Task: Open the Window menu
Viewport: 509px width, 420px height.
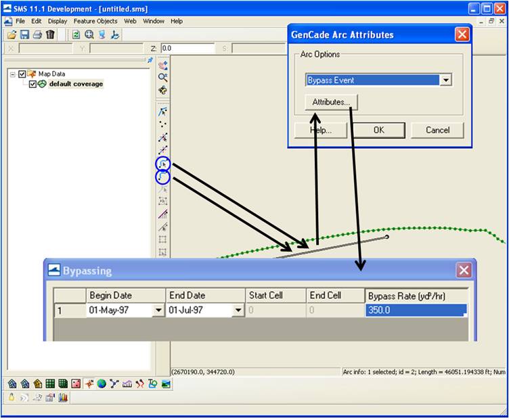Action: 154,21
